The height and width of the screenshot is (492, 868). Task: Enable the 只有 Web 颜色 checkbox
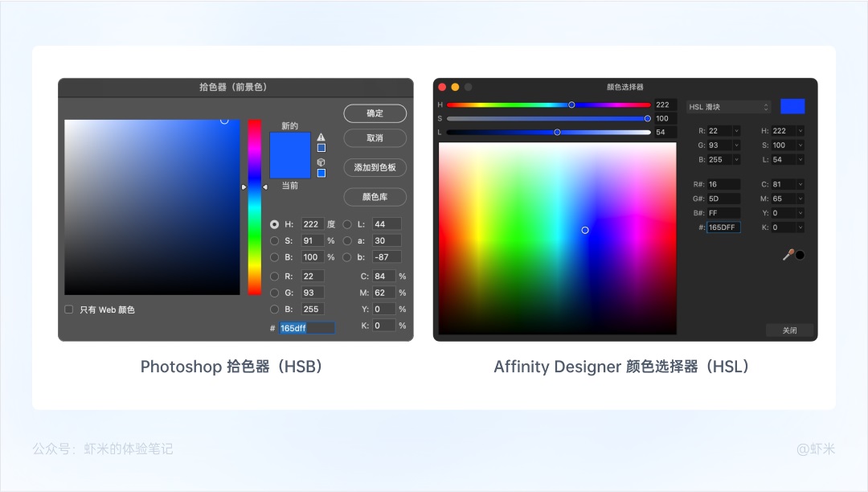(68, 310)
